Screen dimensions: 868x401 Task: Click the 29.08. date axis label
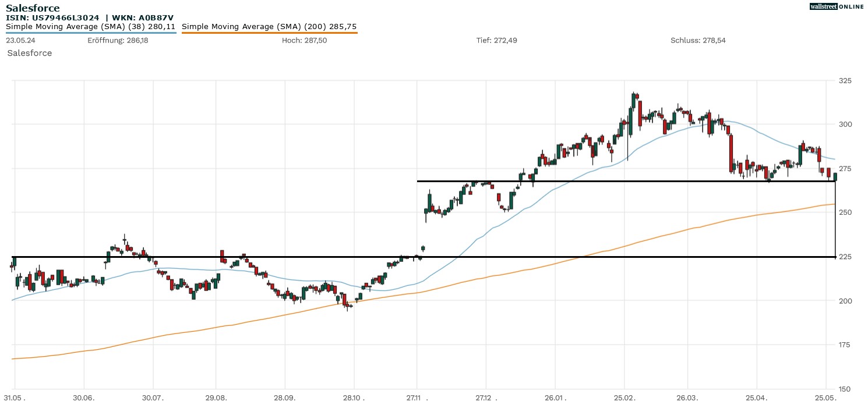(216, 397)
